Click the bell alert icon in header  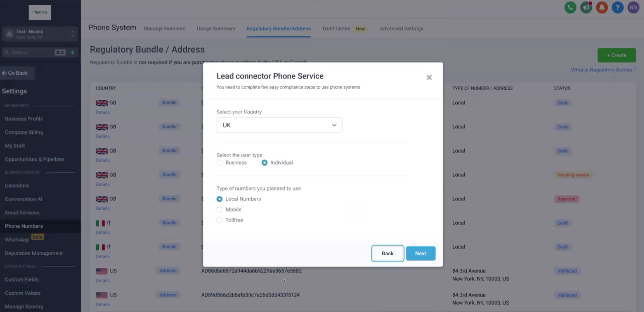pyautogui.click(x=602, y=7)
